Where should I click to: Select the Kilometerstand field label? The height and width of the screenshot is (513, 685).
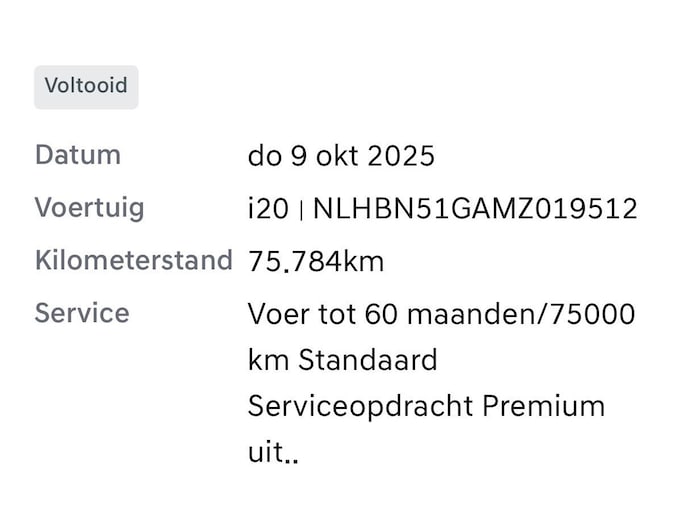(x=133, y=262)
